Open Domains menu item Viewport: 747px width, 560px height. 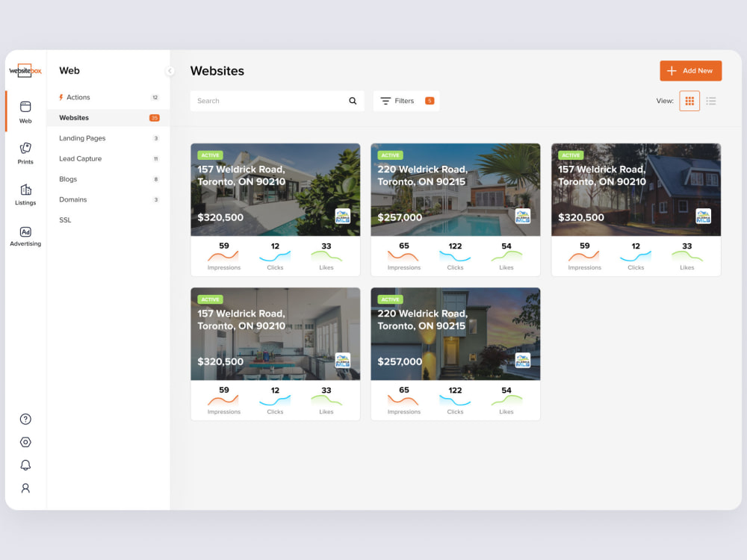point(108,199)
